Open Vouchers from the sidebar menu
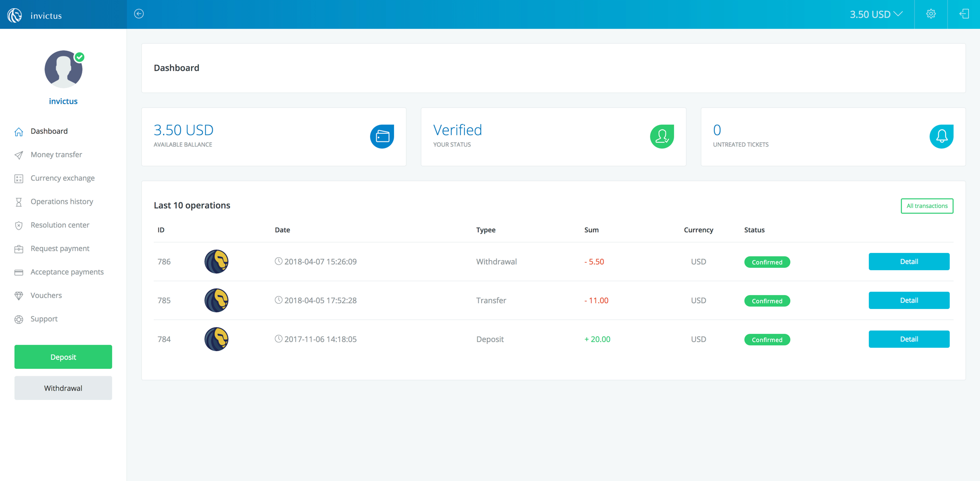Viewport: 980px width, 481px height. tap(46, 296)
